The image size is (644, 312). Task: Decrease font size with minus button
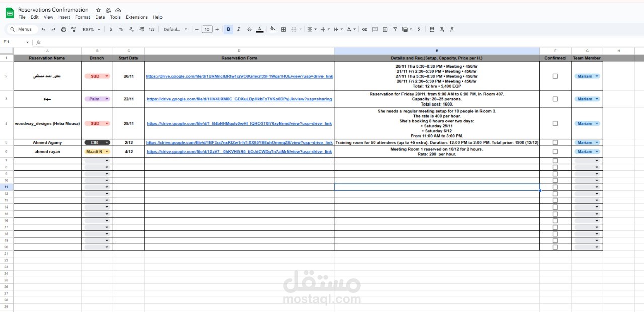coord(197,29)
